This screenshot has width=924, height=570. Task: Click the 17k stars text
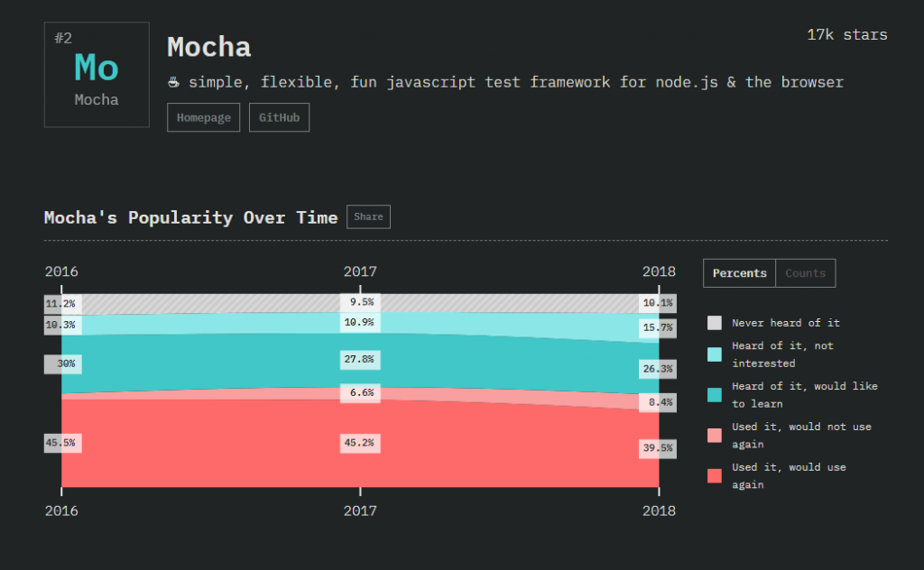pos(846,35)
